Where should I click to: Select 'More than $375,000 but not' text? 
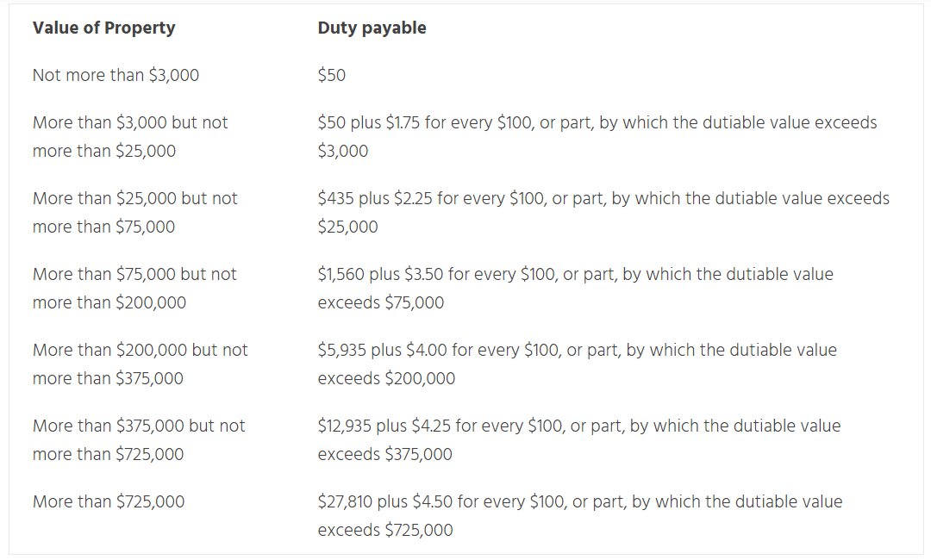click(x=139, y=426)
